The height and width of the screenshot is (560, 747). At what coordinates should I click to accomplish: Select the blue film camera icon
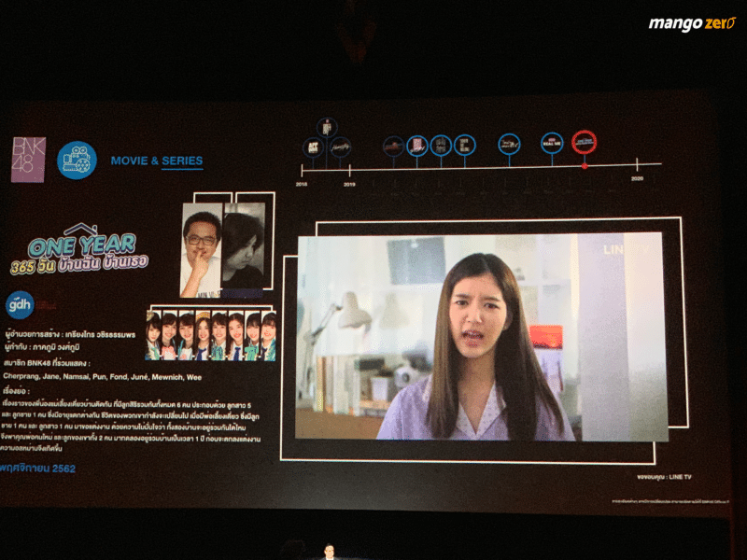(77, 161)
